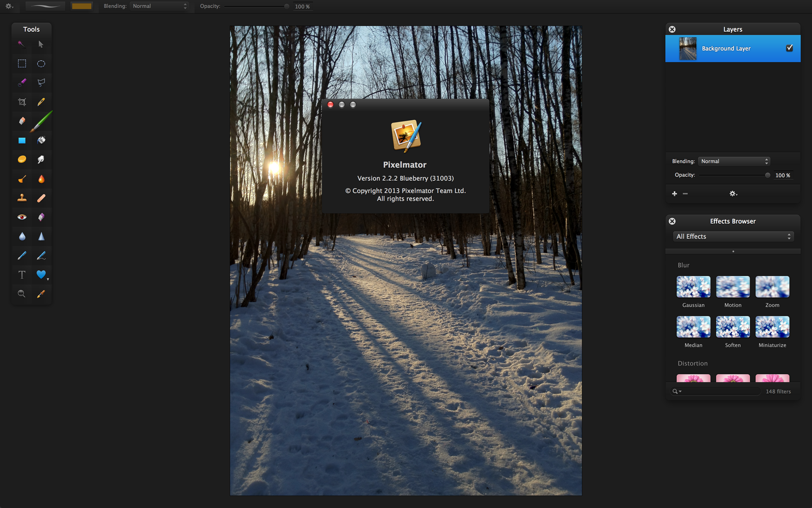Screen dimensions: 812x508
Task: Choose the Soften effect thumbnail
Action: click(x=733, y=327)
